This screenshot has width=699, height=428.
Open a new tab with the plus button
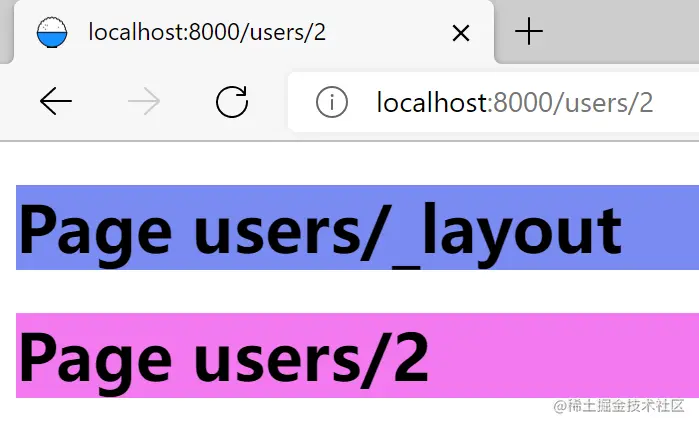coord(529,32)
